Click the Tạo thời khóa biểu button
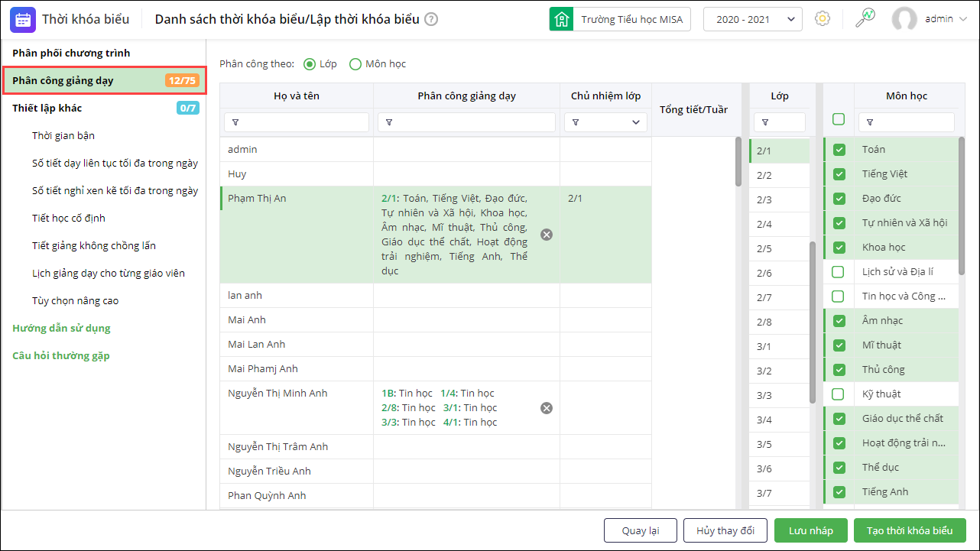Image resolution: width=980 pixels, height=551 pixels. [910, 530]
